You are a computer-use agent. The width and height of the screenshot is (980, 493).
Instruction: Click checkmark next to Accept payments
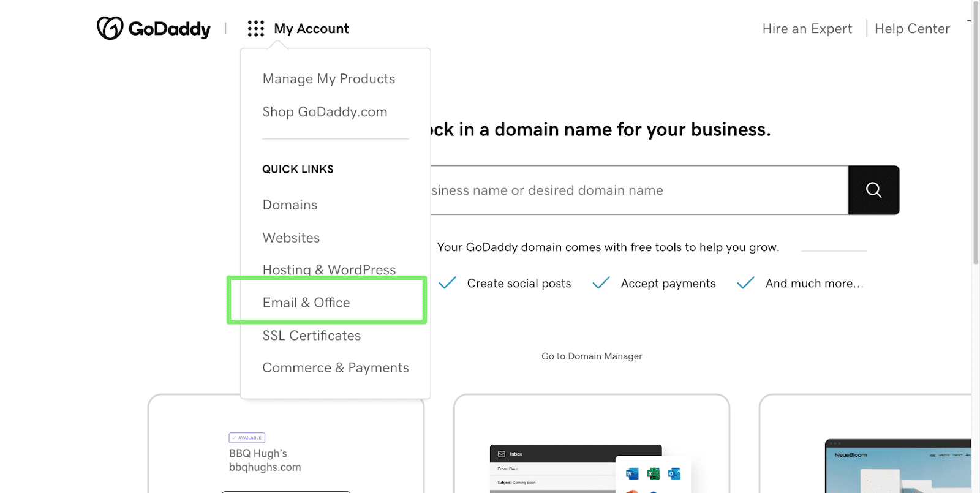601,283
